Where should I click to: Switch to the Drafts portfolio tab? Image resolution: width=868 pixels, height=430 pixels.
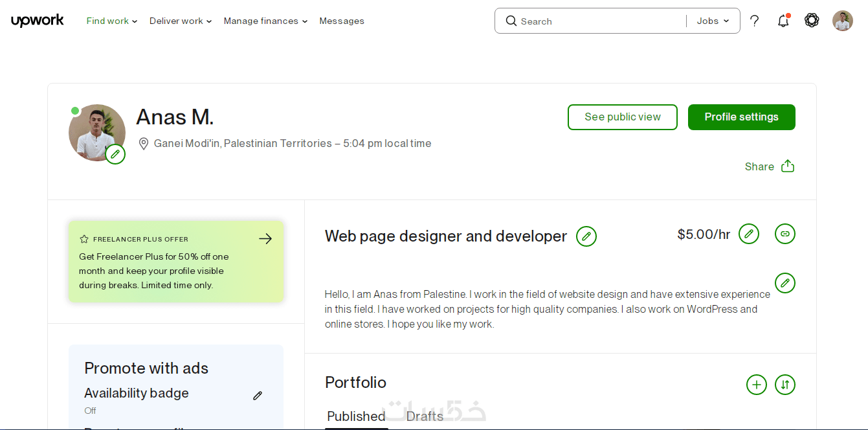425,416
